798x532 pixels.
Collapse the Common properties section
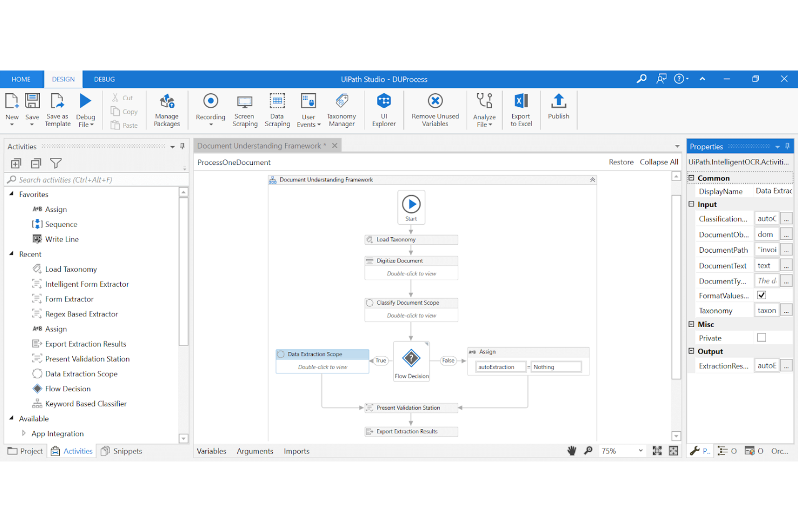(x=691, y=178)
